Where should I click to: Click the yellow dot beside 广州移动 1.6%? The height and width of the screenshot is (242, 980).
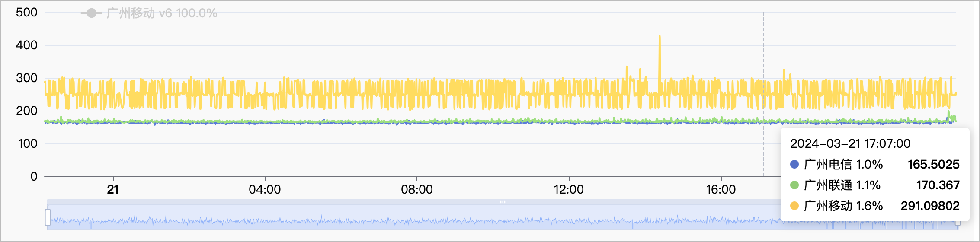(x=794, y=206)
